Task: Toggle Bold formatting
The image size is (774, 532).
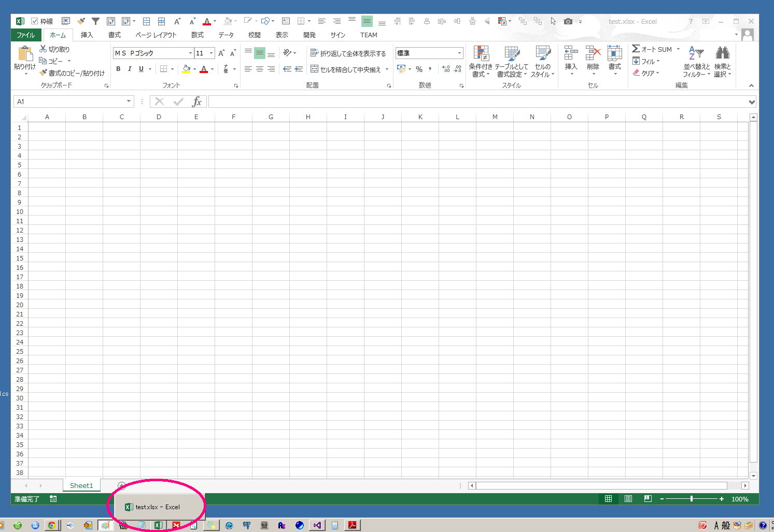Action: 118,69
